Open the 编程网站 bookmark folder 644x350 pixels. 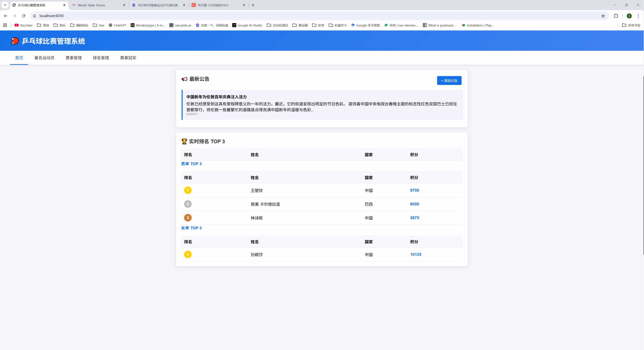point(79,25)
